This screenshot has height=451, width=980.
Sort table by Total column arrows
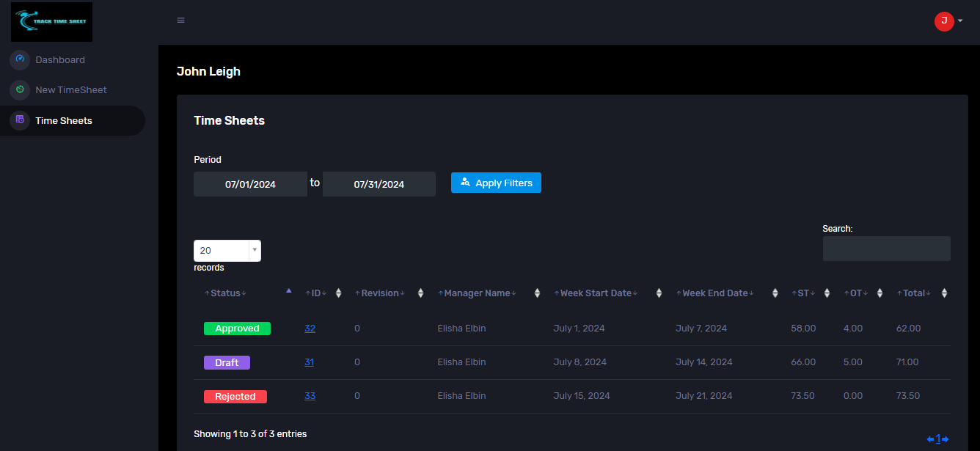(x=944, y=293)
